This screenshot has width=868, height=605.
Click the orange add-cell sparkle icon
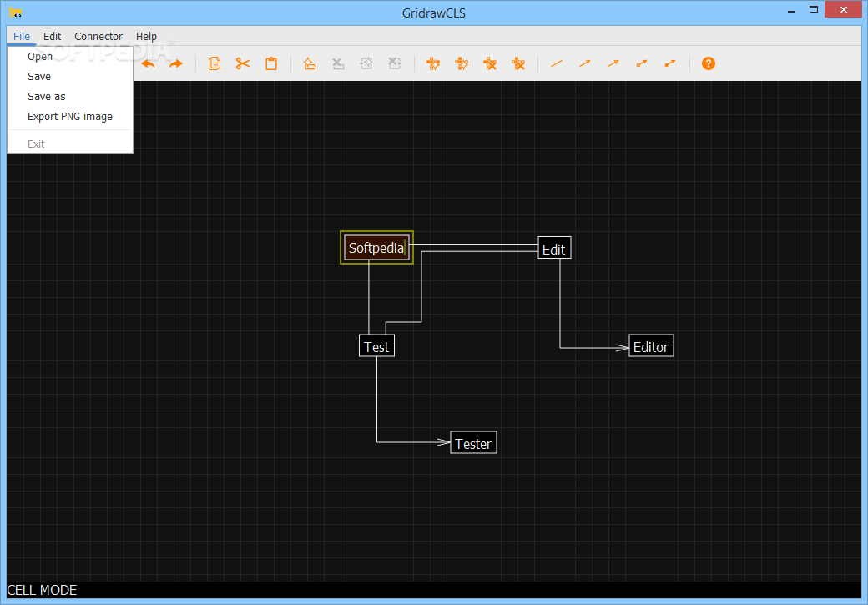310,63
